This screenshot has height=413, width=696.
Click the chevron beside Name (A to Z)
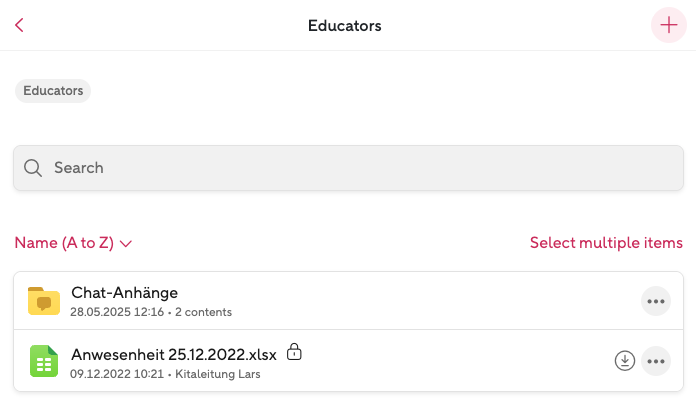click(126, 243)
